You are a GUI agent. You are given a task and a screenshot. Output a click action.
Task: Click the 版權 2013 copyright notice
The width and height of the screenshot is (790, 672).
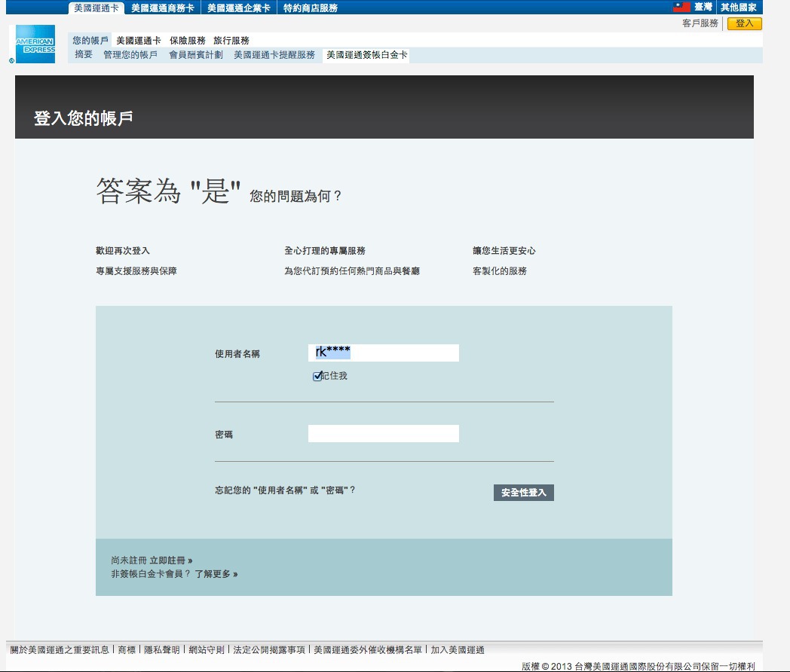(638, 666)
